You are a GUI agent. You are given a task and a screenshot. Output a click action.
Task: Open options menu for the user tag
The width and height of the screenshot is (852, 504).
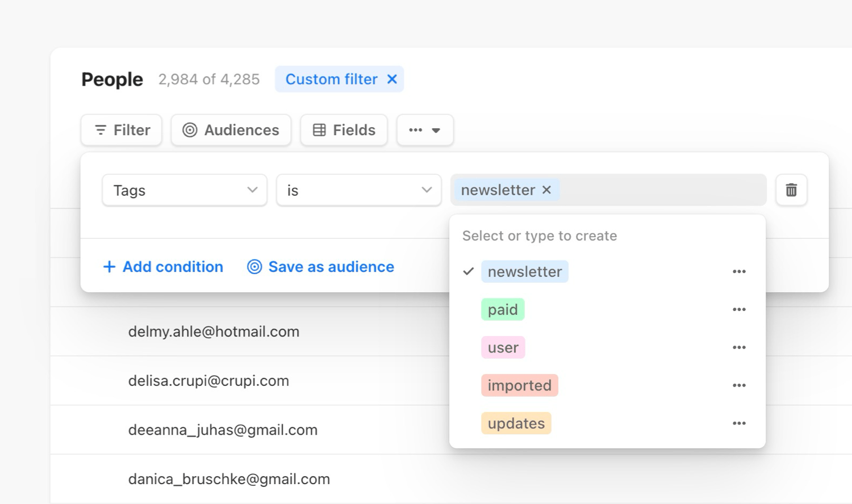[x=739, y=347]
